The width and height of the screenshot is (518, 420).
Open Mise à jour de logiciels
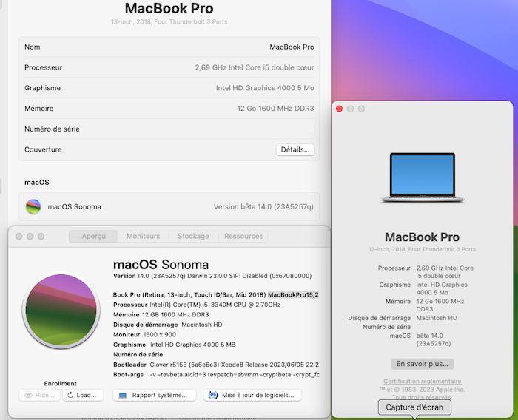point(252,396)
